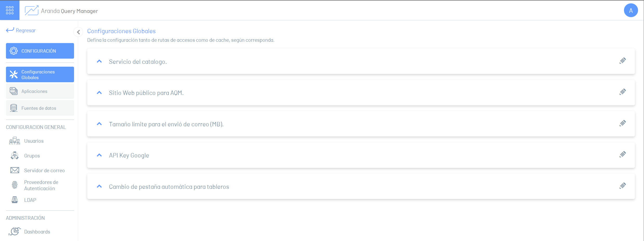
Task: Open Fuentes de datos menu item
Action: pos(40,108)
